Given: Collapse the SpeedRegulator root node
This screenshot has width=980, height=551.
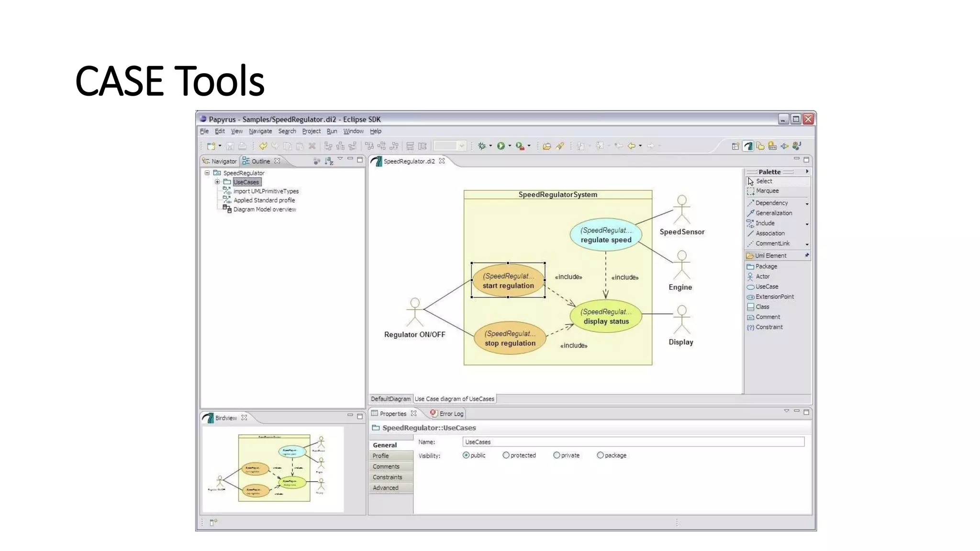Looking at the screenshot, I should [x=207, y=173].
